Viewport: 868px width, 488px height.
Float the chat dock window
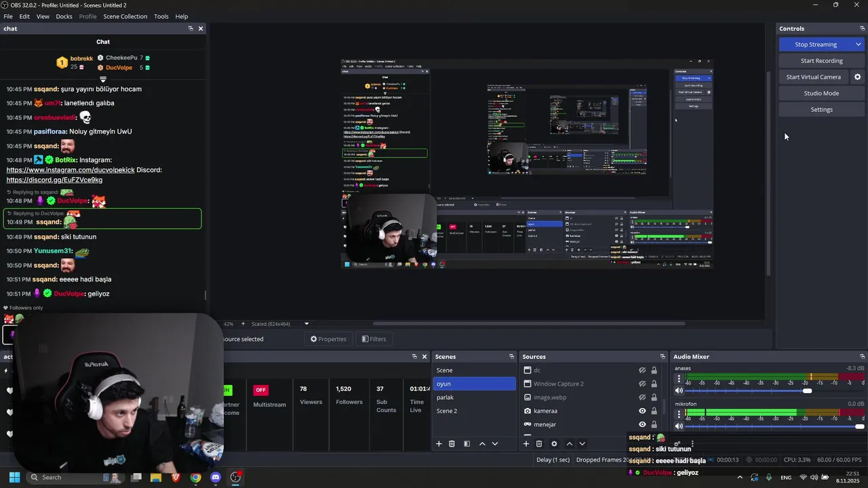pos(191,28)
